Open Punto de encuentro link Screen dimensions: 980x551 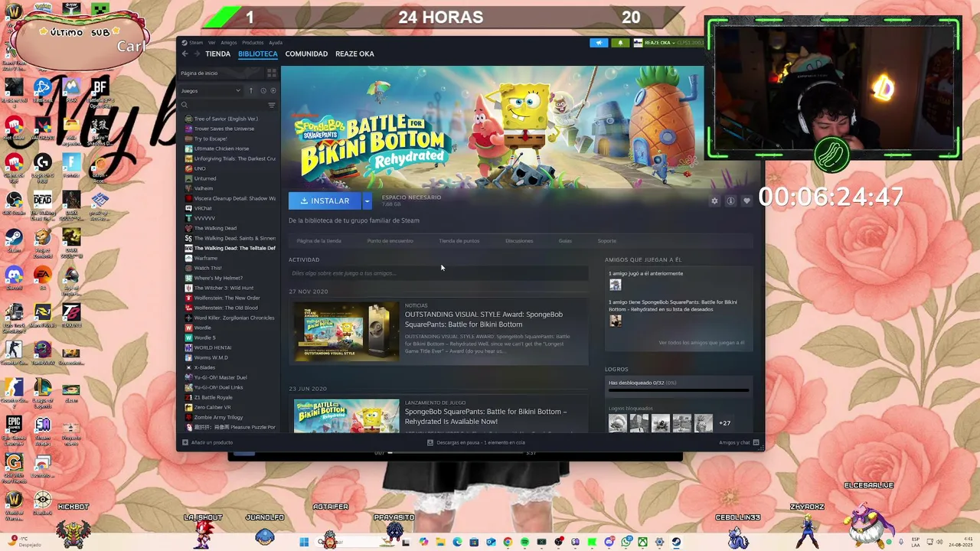click(x=390, y=241)
